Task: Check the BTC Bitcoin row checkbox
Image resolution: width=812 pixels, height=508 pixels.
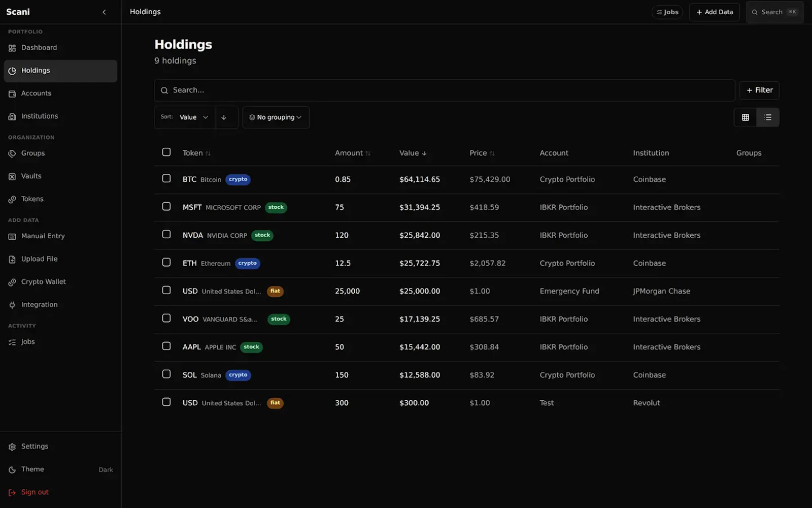Action: pyautogui.click(x=166, y=178)
